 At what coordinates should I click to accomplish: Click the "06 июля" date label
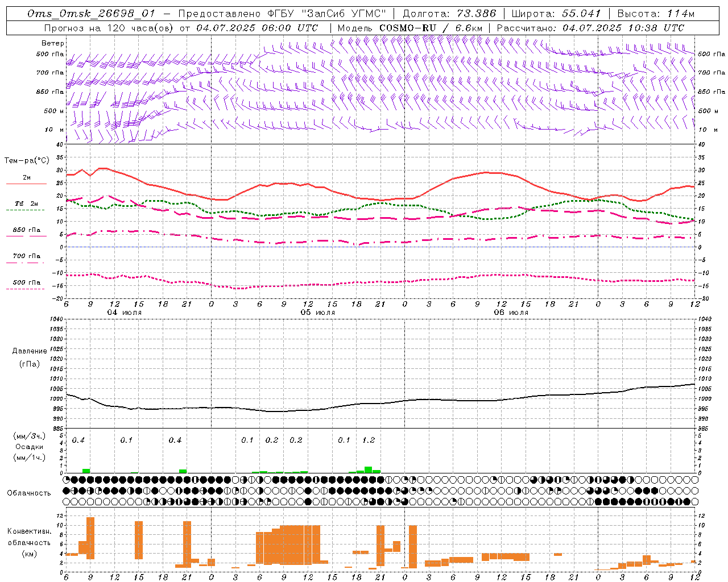[511, 313]
